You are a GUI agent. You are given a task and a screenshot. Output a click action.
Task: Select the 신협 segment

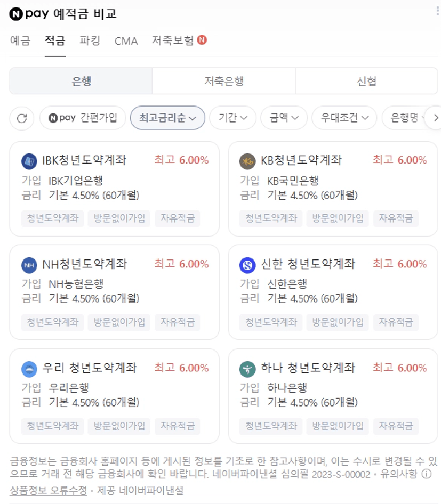366,81
